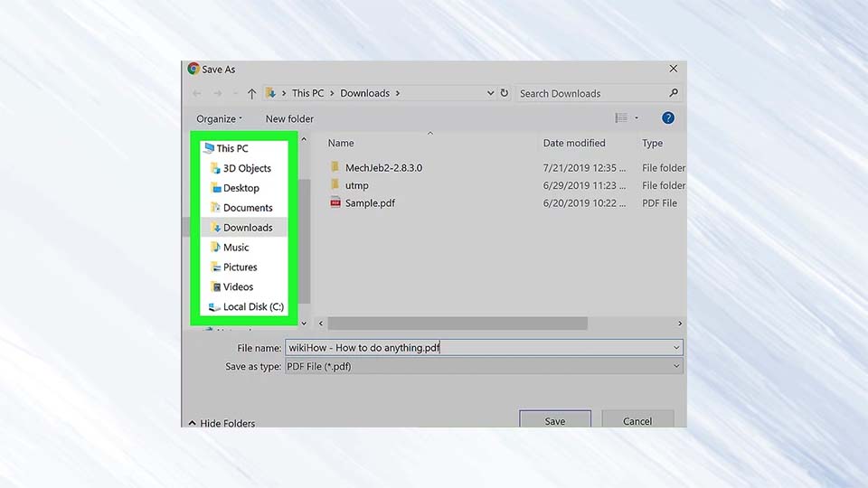The width and height of the screenshot is (868, 488).
Task: Expand the address bar history dropdown
Action: [490, 93]
